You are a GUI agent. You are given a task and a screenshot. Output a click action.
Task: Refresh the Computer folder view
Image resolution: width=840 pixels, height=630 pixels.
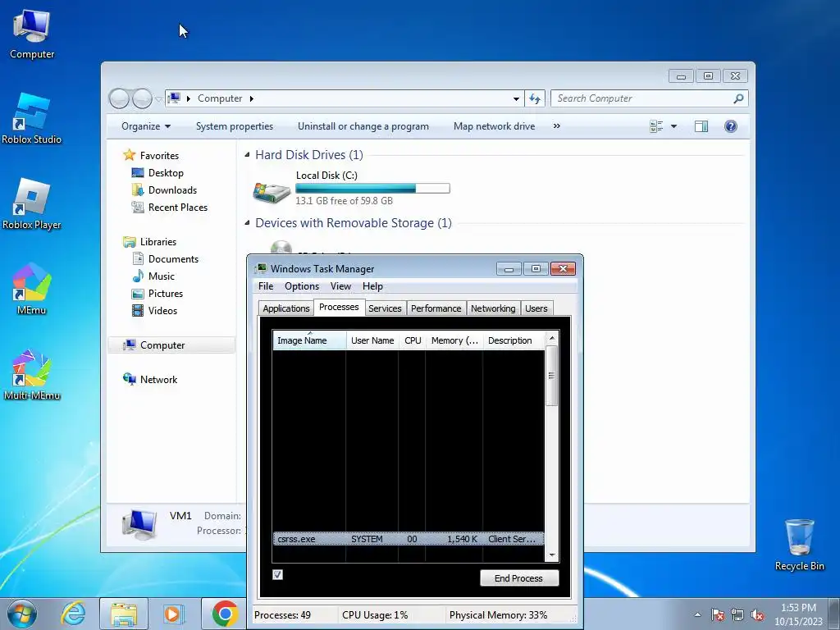[x=535, y=98]
